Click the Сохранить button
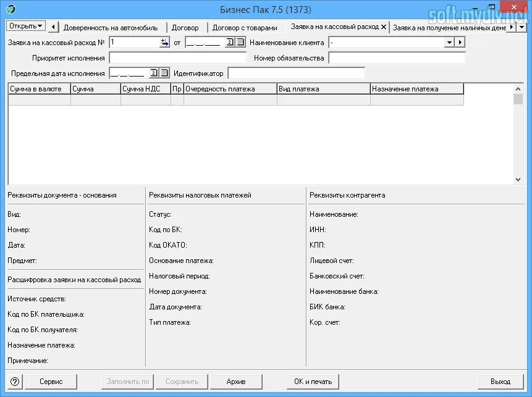This screenshot has height=397, width=532. [182, 382]
